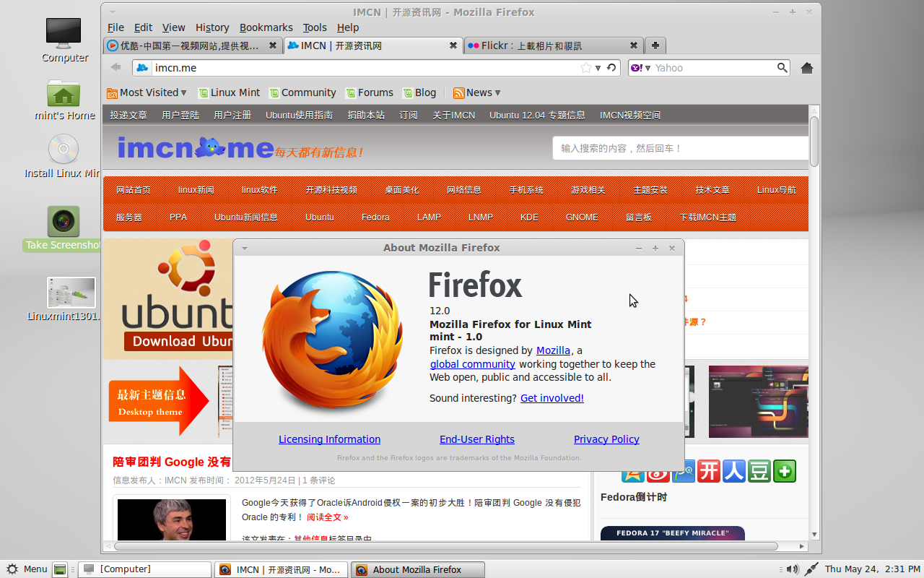Open Licensing Information link
This screenshot has height=578, width=924.
[x=329, y=439]
